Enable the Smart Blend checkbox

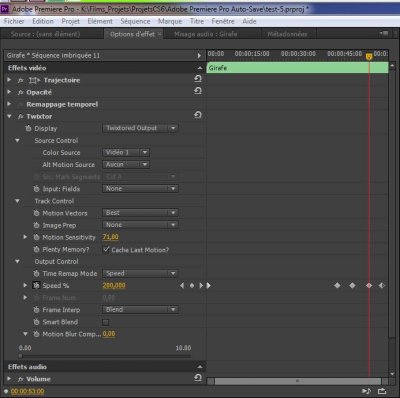(106, 322)
